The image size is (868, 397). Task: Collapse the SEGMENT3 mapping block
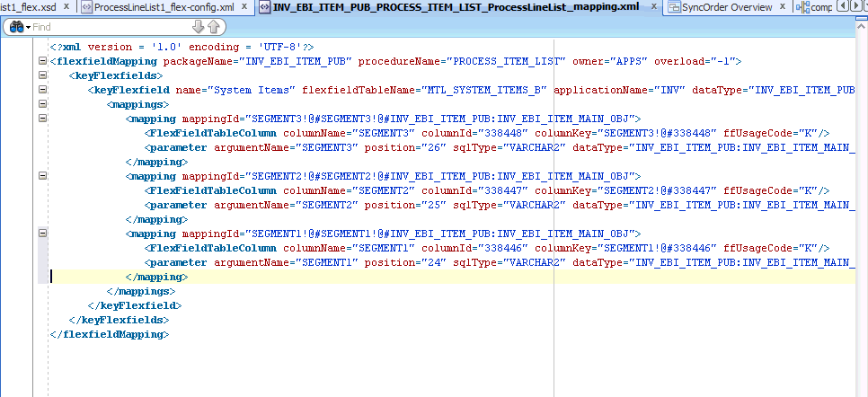click(42, 119)
